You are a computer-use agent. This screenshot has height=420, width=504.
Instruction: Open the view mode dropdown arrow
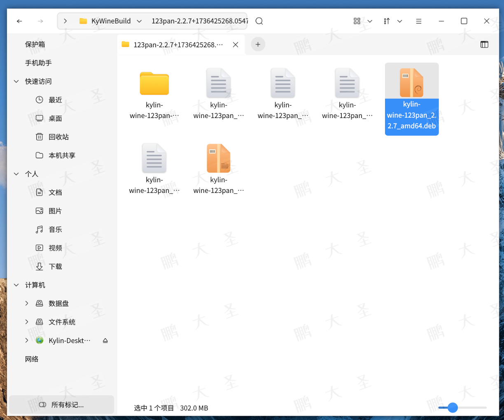(370, 21)
